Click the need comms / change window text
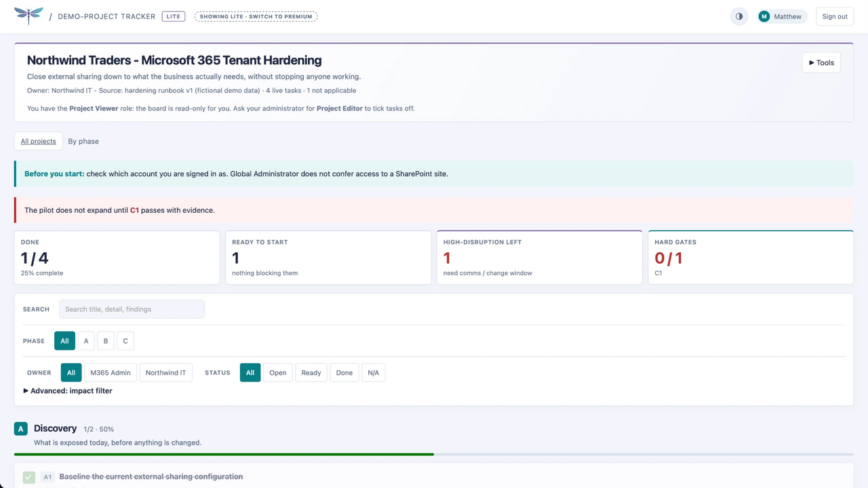 pos(488,273)
